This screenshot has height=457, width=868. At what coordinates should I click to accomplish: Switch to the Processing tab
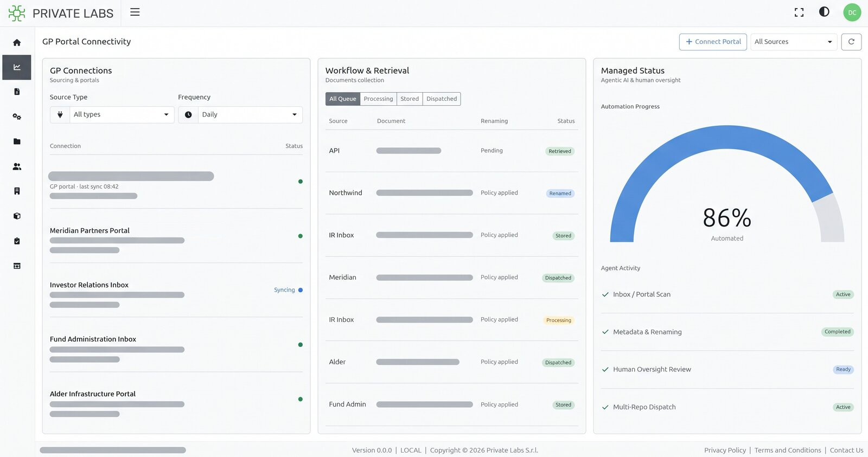(x=378, y=99)
